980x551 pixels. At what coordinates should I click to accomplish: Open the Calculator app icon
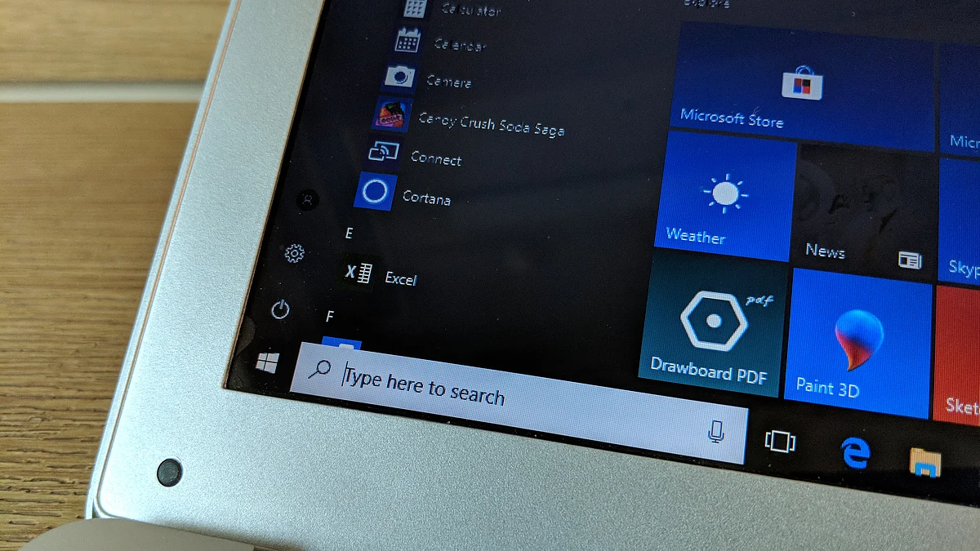pos(416,8)
